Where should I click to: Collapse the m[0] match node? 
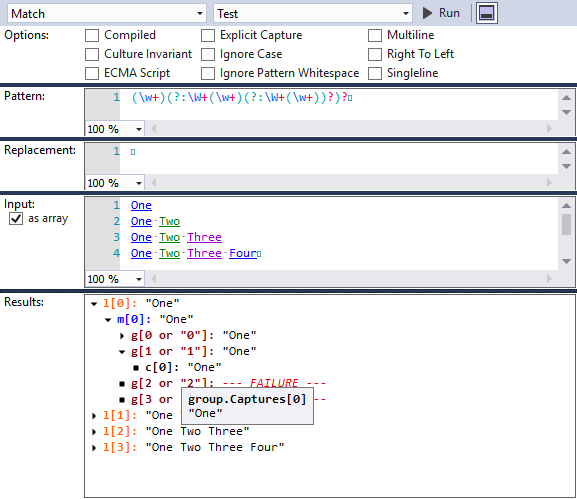point(108,320)
